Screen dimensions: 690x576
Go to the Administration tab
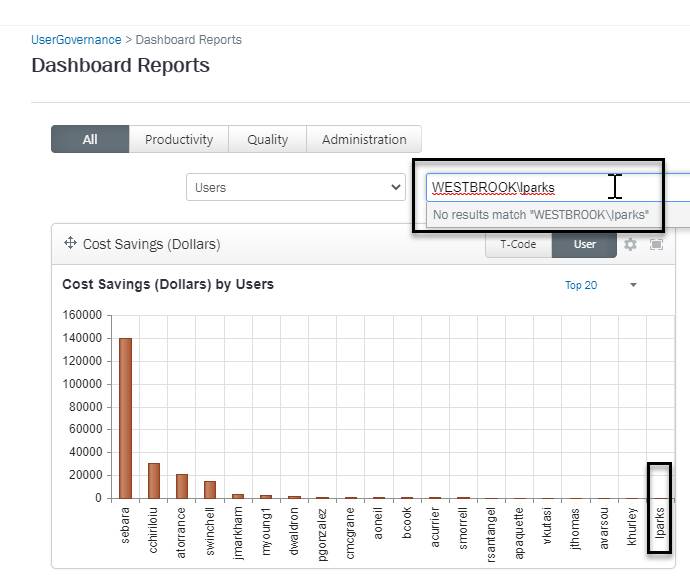(364, 139)
